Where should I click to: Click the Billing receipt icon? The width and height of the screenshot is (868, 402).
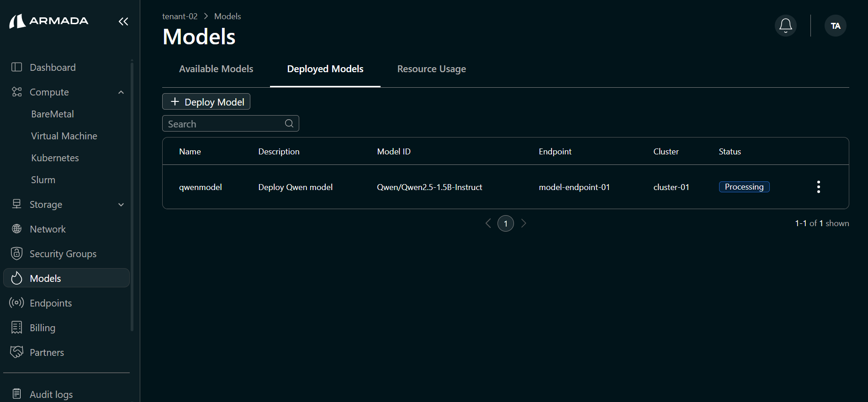pyautogui.click(x=16, y=328)
